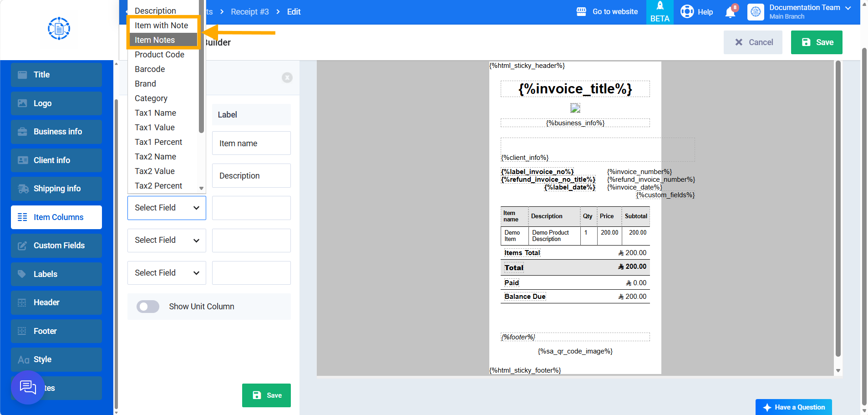Save item columns with the panel Save button
Image resolution: width=868 pixels, height=415 pixels.
click(266, 395)
